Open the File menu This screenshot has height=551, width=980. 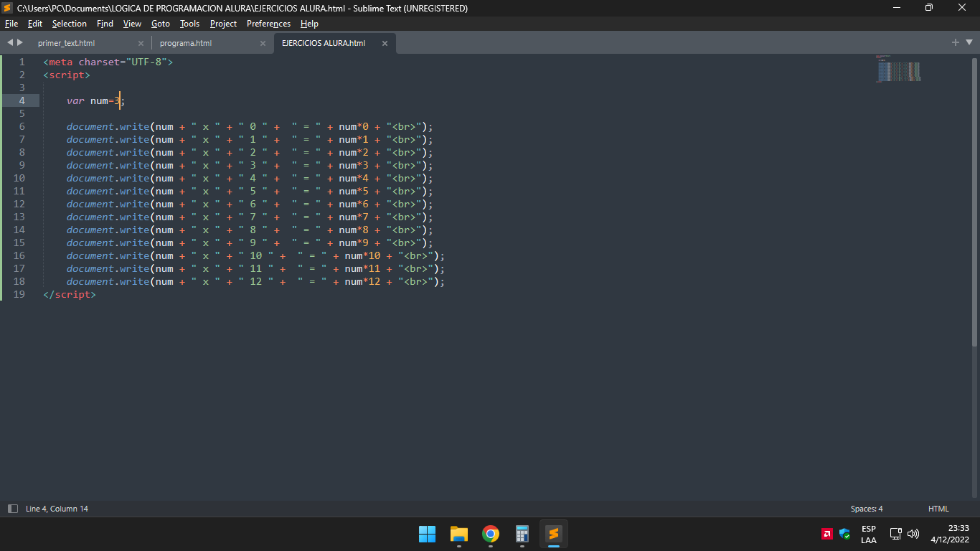pos(11,24)
